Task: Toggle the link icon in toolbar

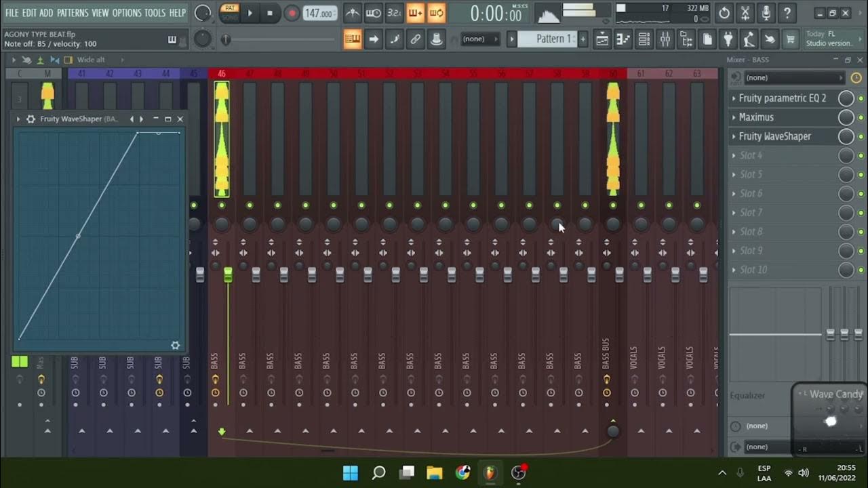Action: click(x=415, y=39)
